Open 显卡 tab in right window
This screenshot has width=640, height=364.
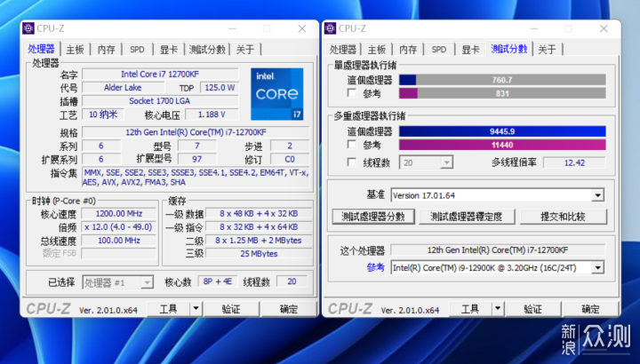(x=470, y=50)
